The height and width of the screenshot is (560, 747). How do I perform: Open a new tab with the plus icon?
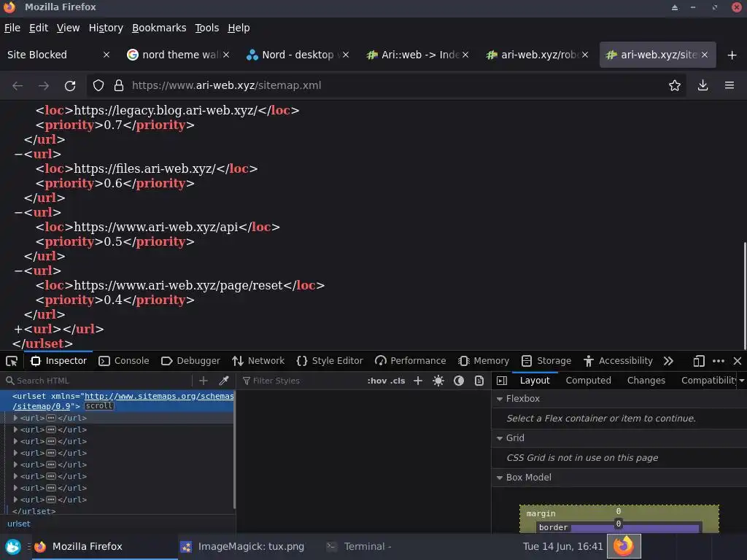[x=732, y=55]
